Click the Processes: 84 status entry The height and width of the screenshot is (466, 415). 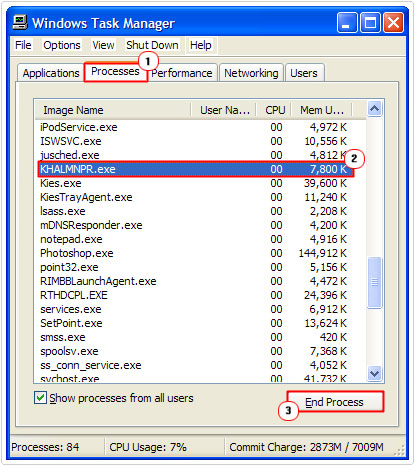pyautogui.click(x=45, y=447)
